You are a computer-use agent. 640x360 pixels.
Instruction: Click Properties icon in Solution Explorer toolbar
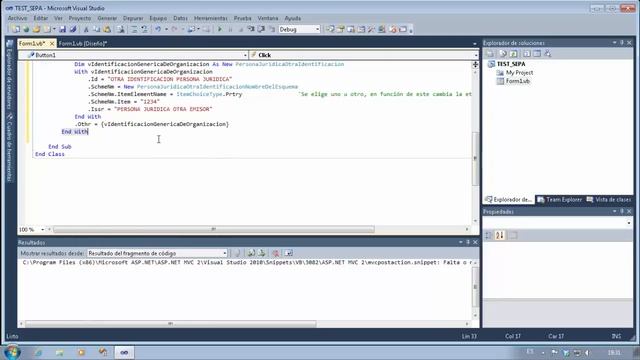[x=490, y=53]
